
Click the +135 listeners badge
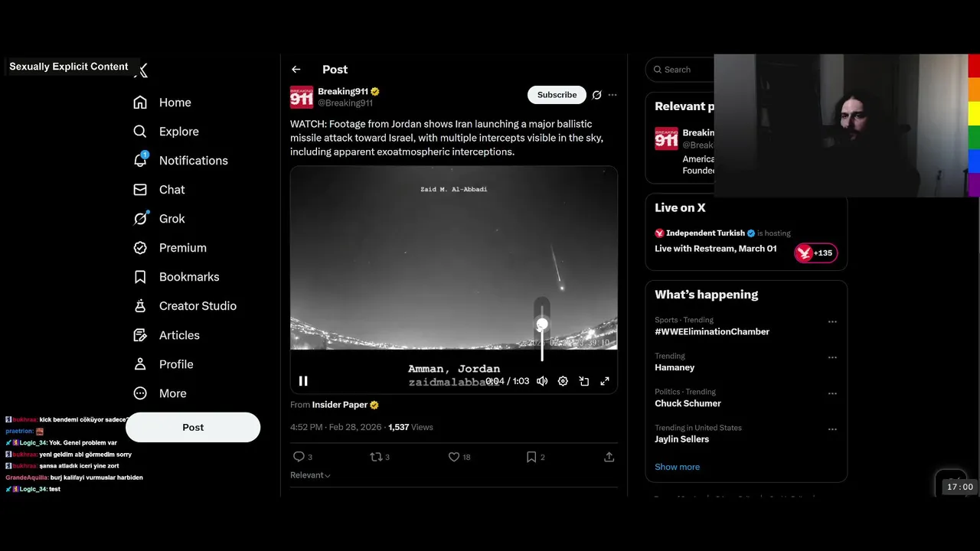tap(816, 253)
